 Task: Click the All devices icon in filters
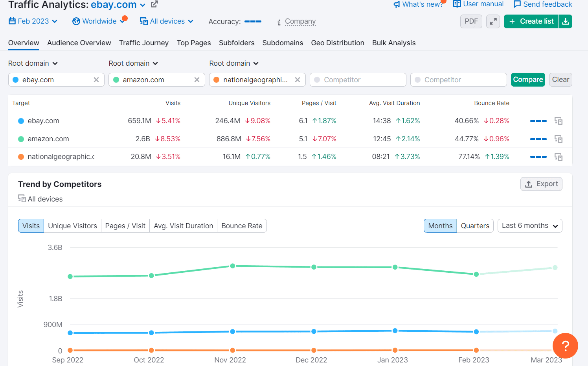click(144, 21)
